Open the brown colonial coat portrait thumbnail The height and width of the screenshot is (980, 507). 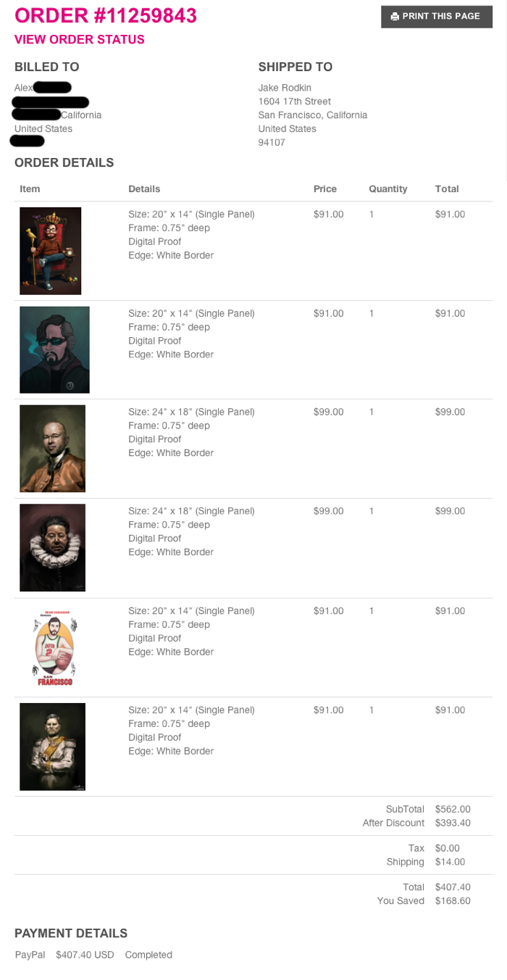[52, 449]
